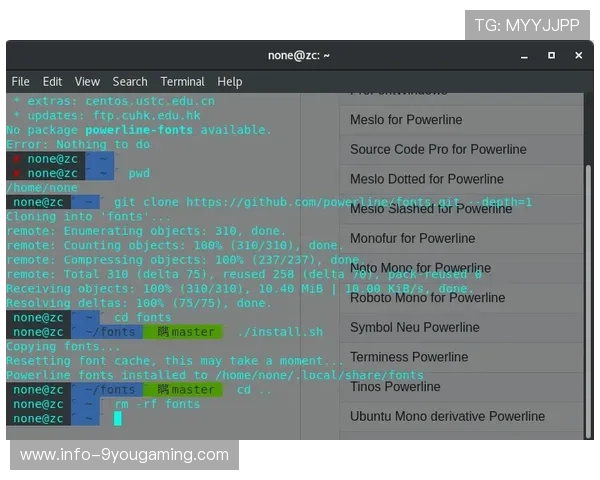
Task: Choose Source Code Pro for Powerline
Action: pos(438,150)
